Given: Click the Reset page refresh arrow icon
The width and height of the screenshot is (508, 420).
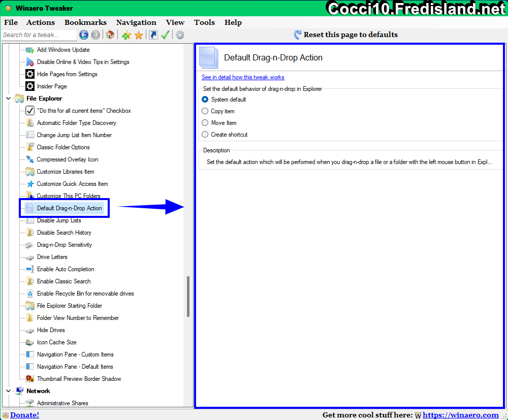Looking at the screenshot, I should pos(297,35).
